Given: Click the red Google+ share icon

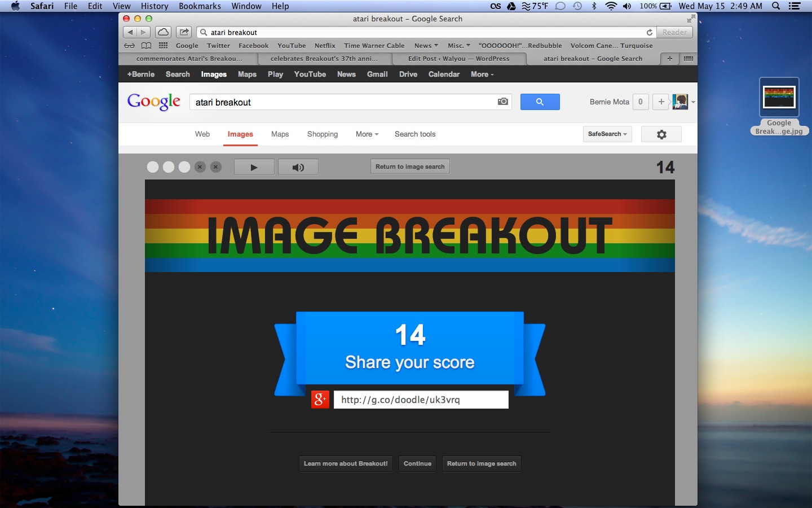Looking at the screenshot, I should tap(320, 400).
